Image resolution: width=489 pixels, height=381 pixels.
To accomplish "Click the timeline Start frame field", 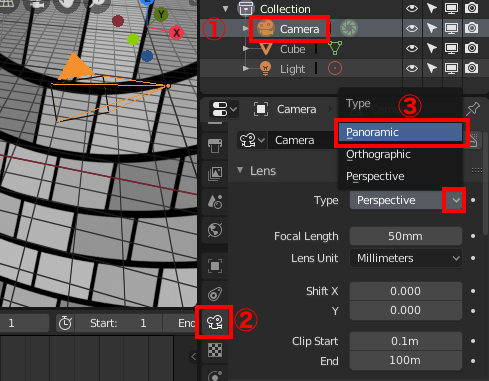I will (x=119, y=323).
